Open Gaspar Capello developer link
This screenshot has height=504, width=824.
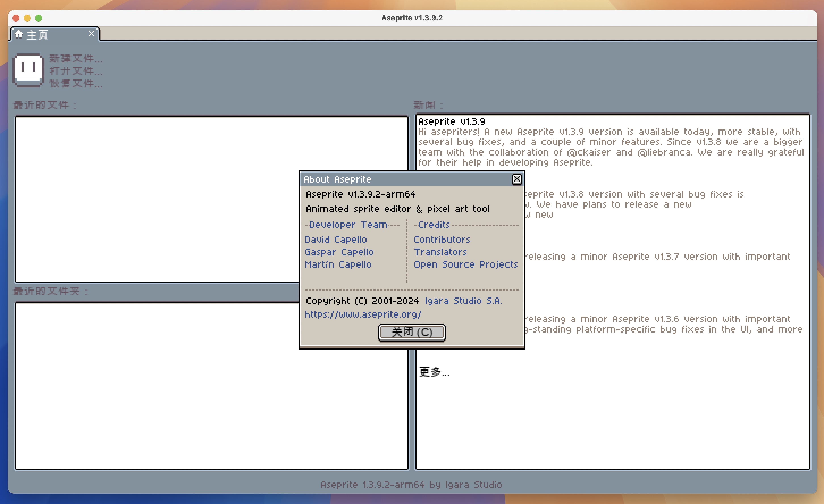(x=339, y=252)
